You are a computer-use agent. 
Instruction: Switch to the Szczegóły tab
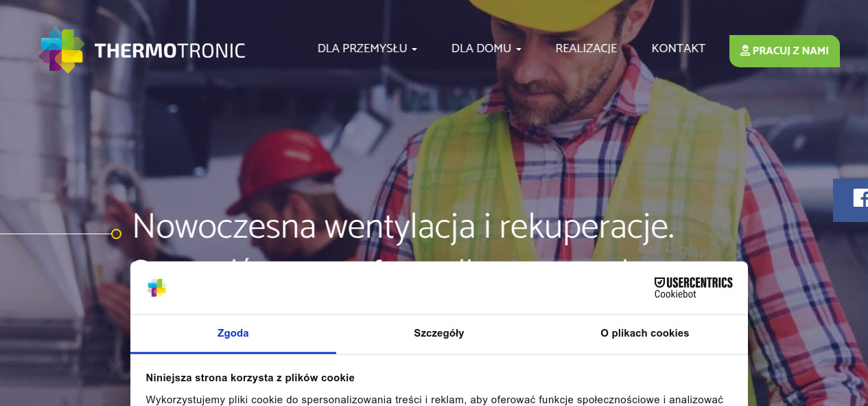coord(438,333)
